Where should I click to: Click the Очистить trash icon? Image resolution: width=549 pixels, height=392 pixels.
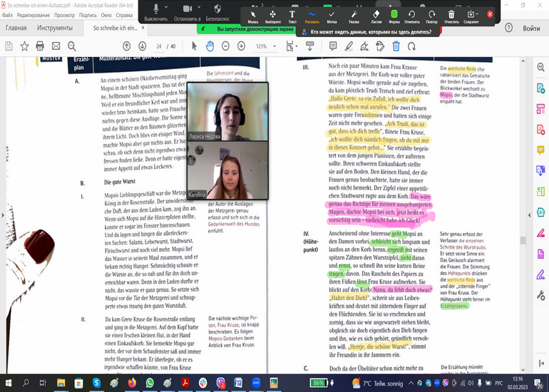[451, 14]
